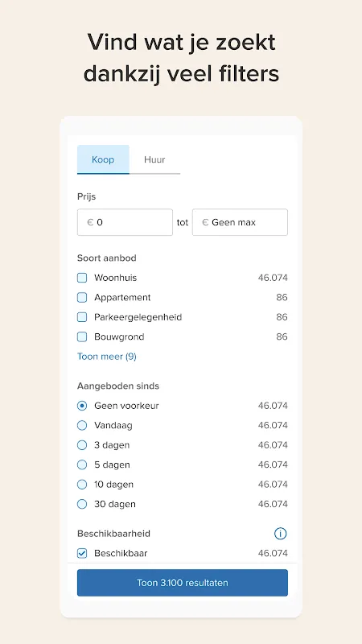Select the Geen voorkeur radio button

(x=82, y=406)
